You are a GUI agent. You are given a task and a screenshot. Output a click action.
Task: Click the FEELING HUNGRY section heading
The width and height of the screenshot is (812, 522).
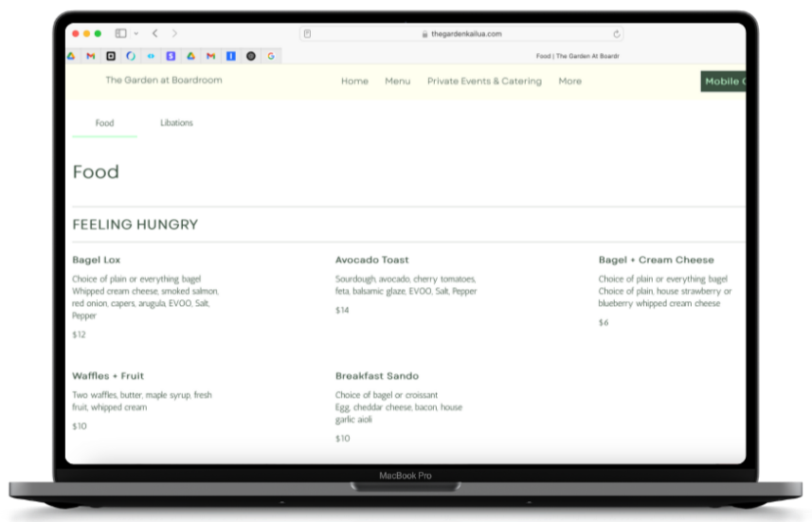[x=135, y=225]
